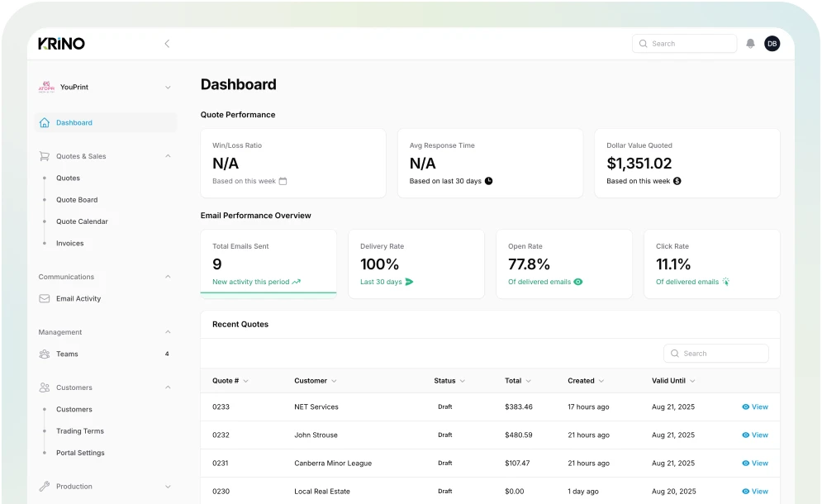The height and width of the screenshot is (504, 822).
Task: View quote 0230 for Local Real Estate
Action: (x=755, y=492)
